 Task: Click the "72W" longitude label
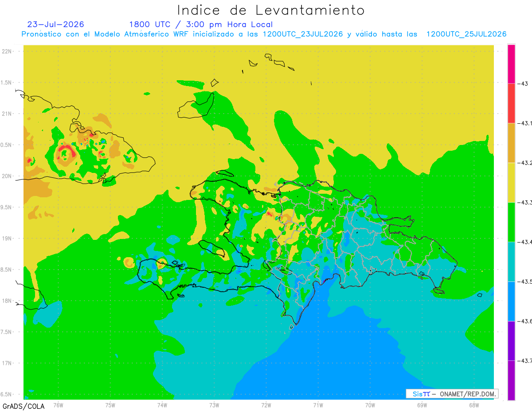[x=266, y=405]
